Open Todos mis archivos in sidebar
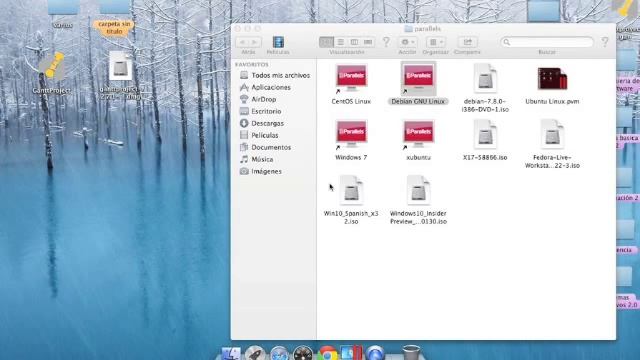This screenshot has width=640, height=360. click(275, 76)
